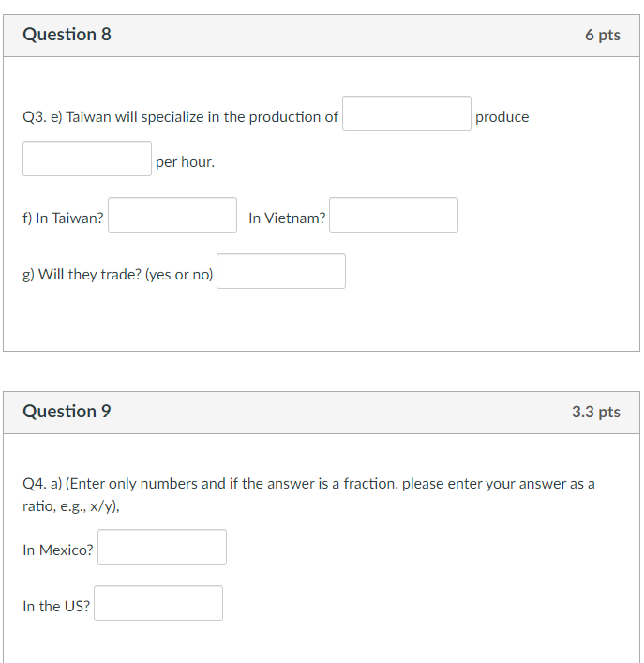Select the 'In Taiwan?' answer field
This screenshot has width=644, height=663.
(x=172, y=215)
